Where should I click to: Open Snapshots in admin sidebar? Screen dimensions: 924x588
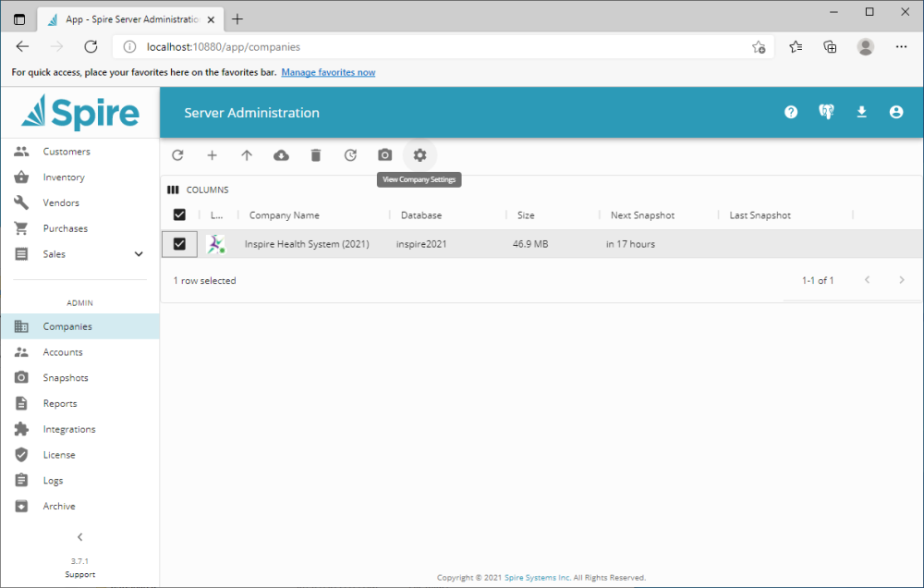[79, 377]
